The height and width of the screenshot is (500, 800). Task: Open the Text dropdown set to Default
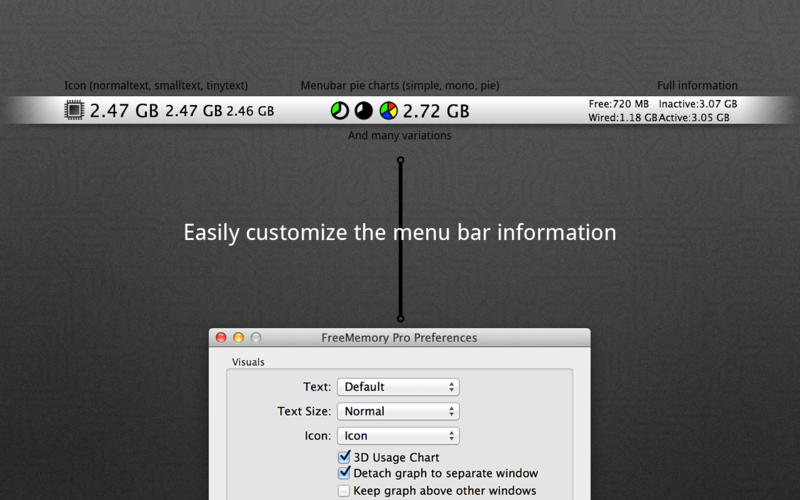[x=398, y=387]
